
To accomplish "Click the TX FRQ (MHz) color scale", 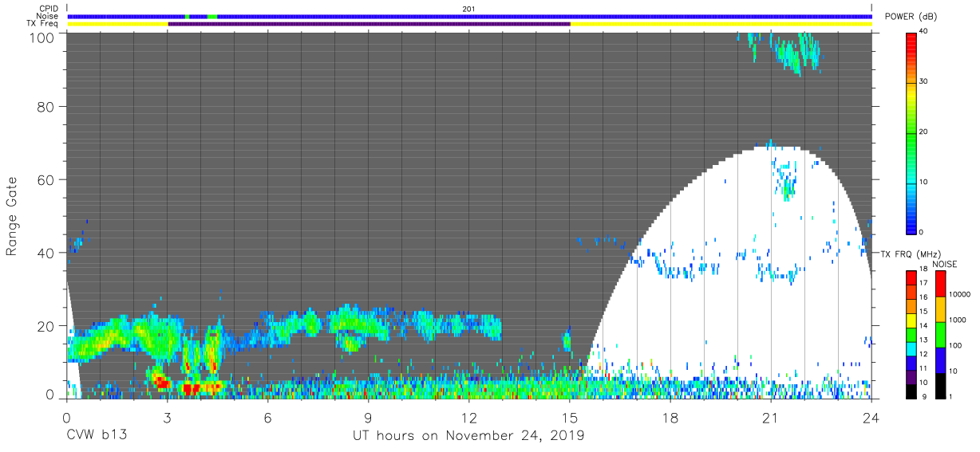I will tap(911, 333).
